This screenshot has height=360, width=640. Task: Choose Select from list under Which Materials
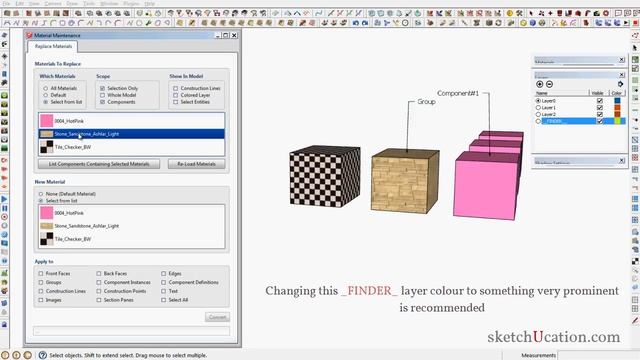(x=45, y=102)
